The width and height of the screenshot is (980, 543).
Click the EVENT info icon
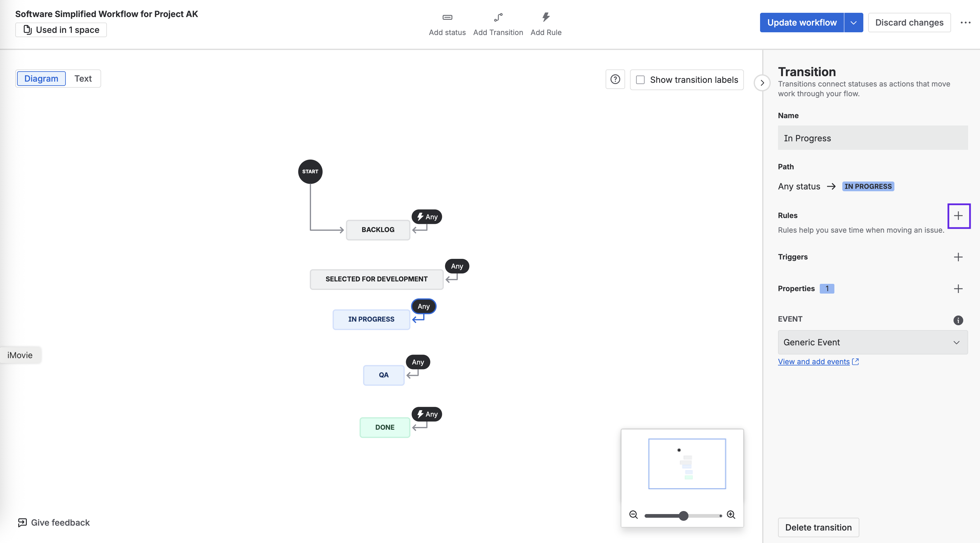pyautogui.click(x=958, y=320)
